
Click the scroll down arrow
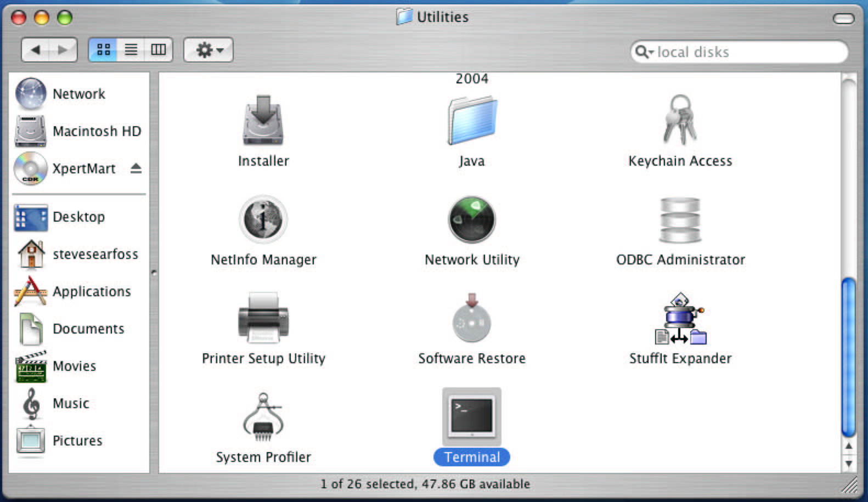coord(849,464)
